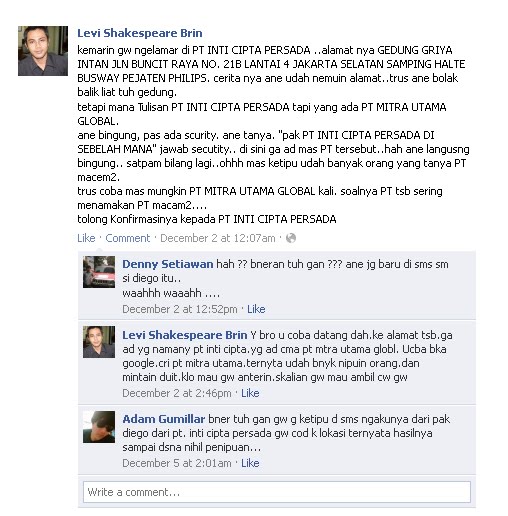Screen dimensions: 508x516
Task: Open Denny Setiawan's avatar thumbnail
Action: pos(99,272)
